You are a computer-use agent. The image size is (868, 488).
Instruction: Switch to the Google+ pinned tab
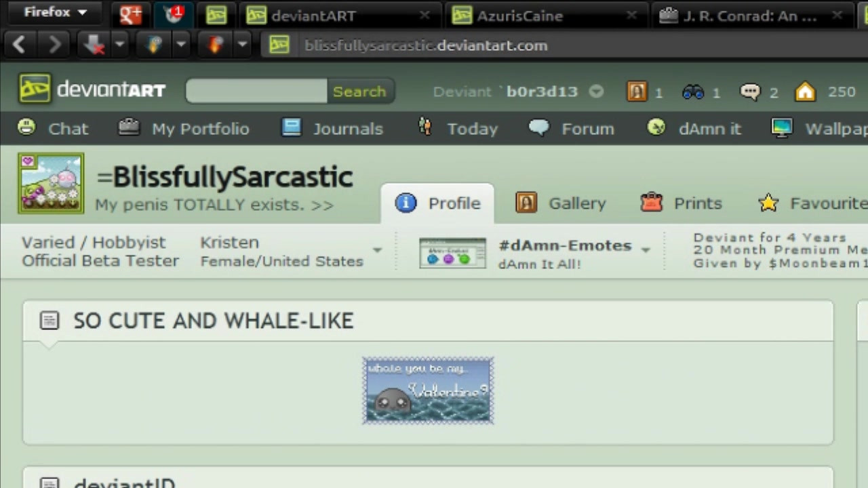[x=130, y=14]
